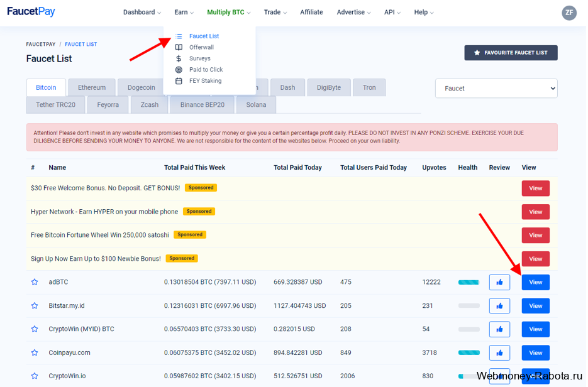Select Faucet List in Earn menu

click(204, 36)
